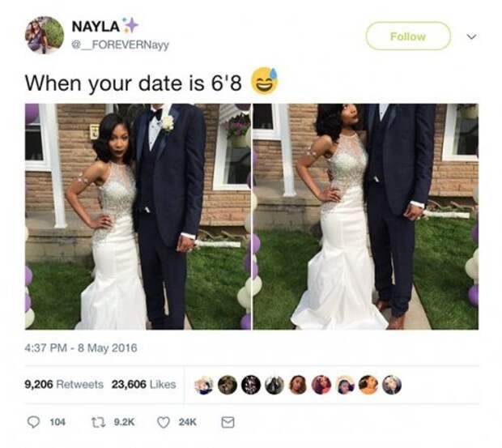Click the envelope direct message icon
The width and height of the screenshot is (502, 448).
228,422
